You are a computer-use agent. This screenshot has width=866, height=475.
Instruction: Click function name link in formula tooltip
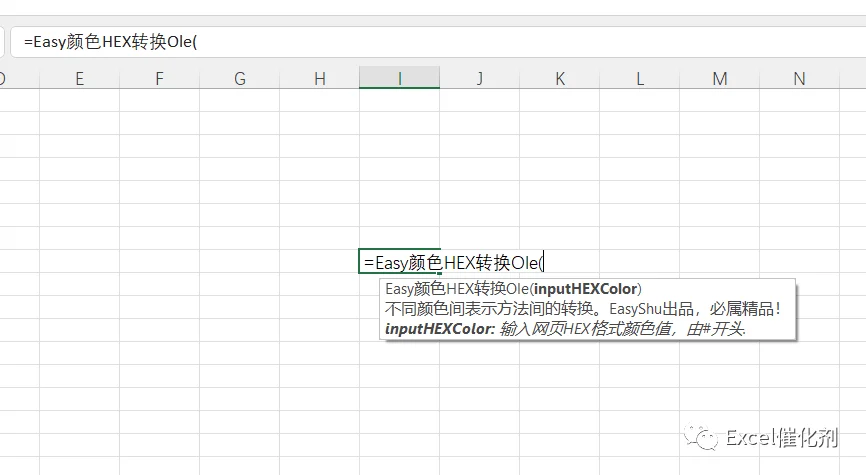[457, 289]
